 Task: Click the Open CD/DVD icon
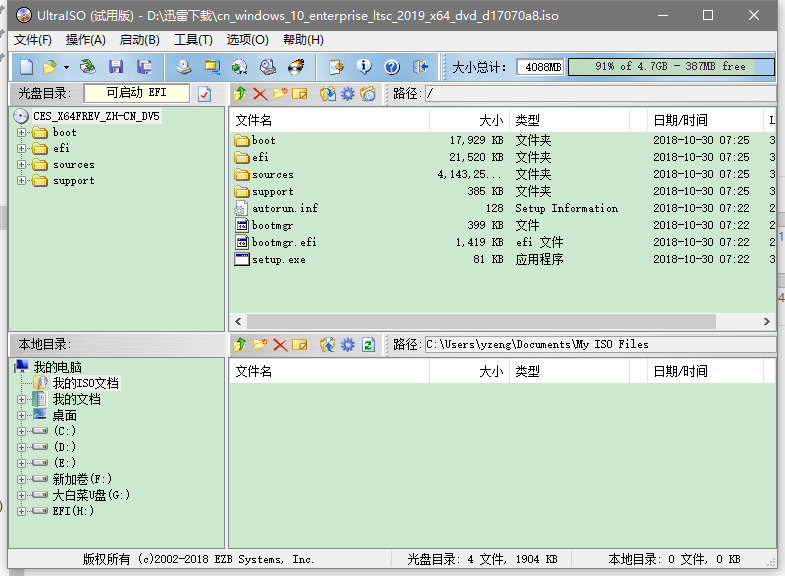pos(88,67)
